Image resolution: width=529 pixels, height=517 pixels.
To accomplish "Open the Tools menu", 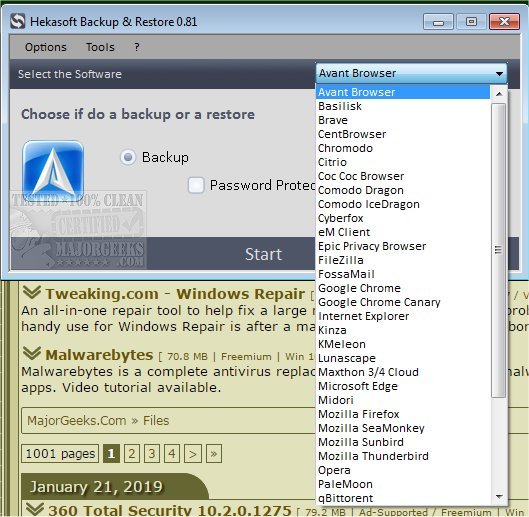I will 100,47.
